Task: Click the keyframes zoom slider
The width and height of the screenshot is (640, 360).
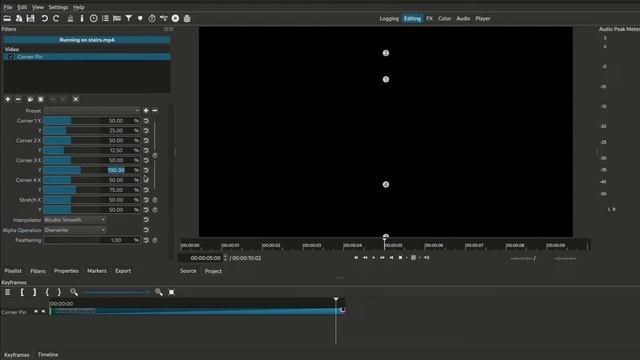Action: [116, 292]
